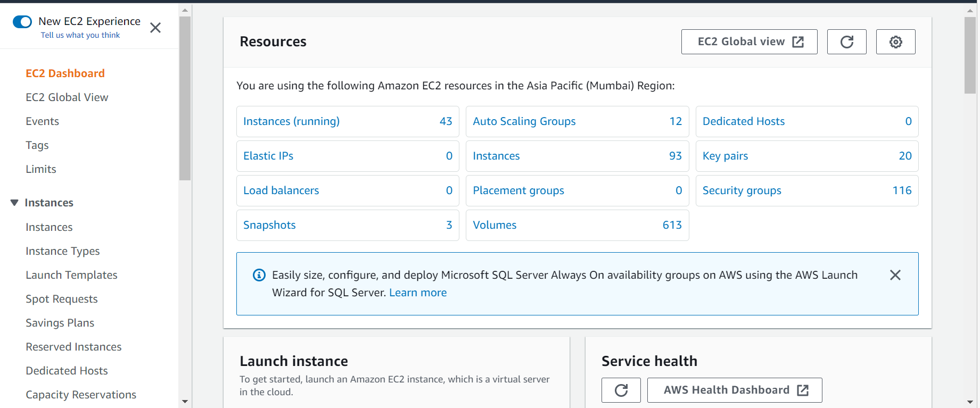This screenshot has height=408, width=980.
Task: Click the Service health heading
Action: pos(649,361)
